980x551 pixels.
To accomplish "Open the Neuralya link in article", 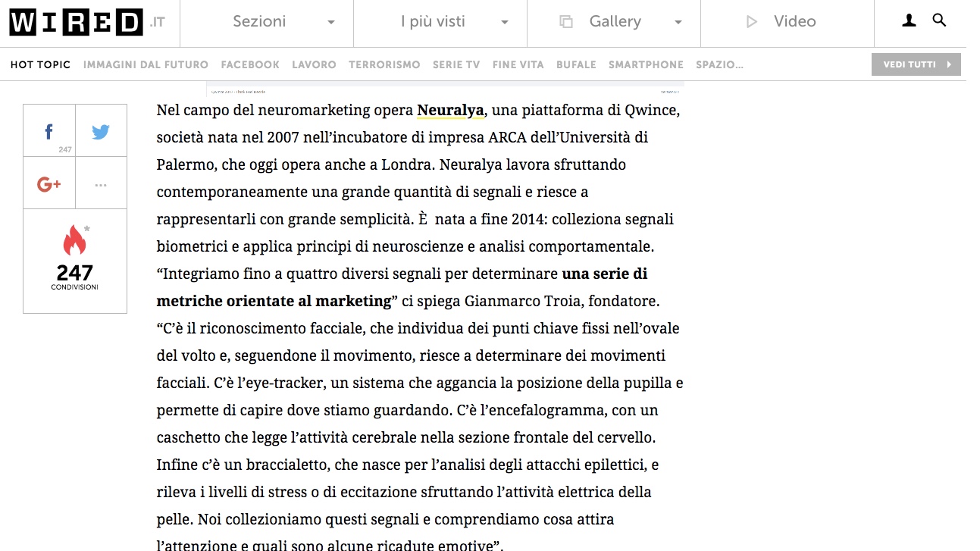I will (x=450, y=111).
